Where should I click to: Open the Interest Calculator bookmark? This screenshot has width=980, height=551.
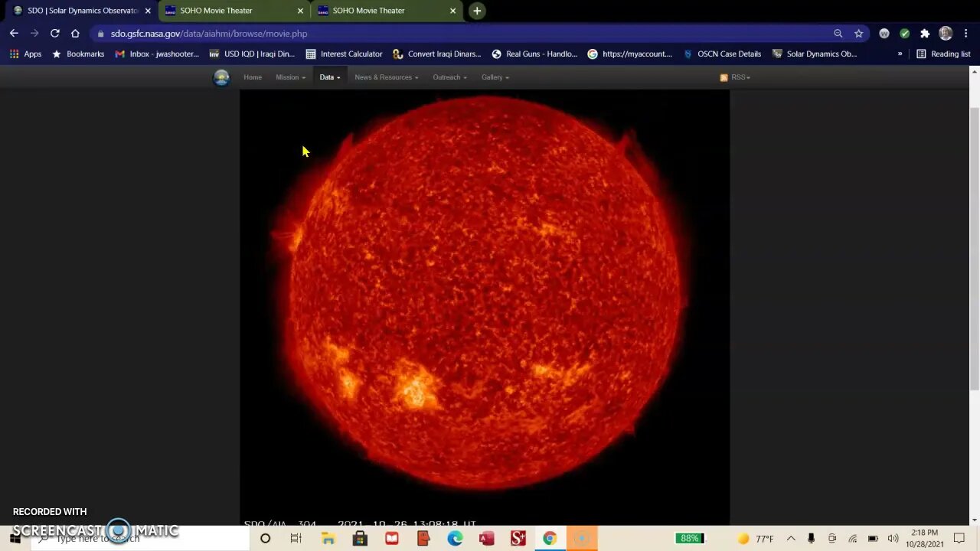pyautogui.click(x=344, y=54)
